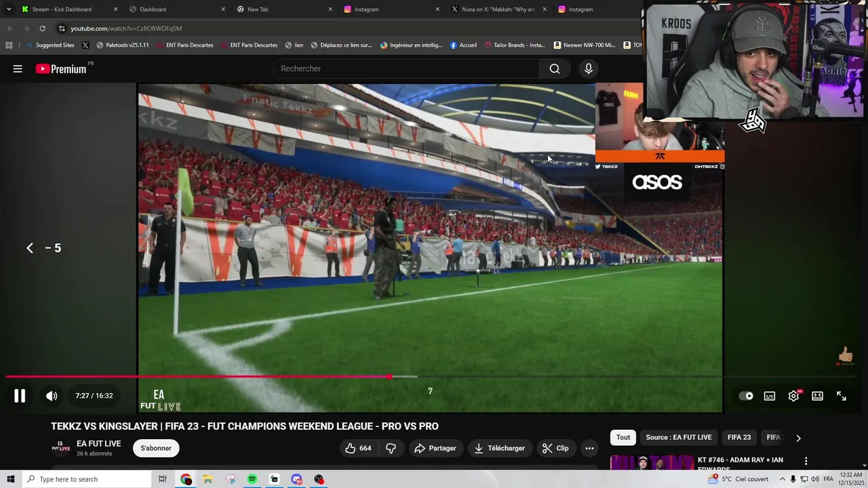Open the Accueil Facebook bookmark

click(463, 45)
